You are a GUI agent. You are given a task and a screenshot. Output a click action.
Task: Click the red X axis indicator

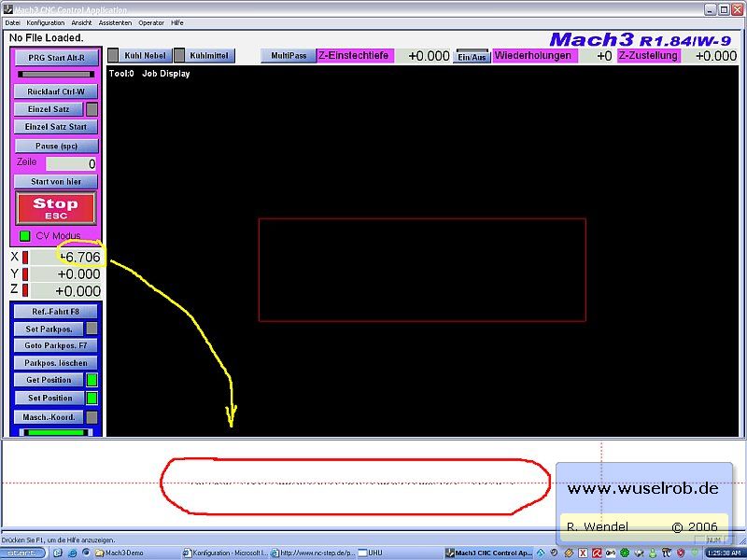pos(25,257)
